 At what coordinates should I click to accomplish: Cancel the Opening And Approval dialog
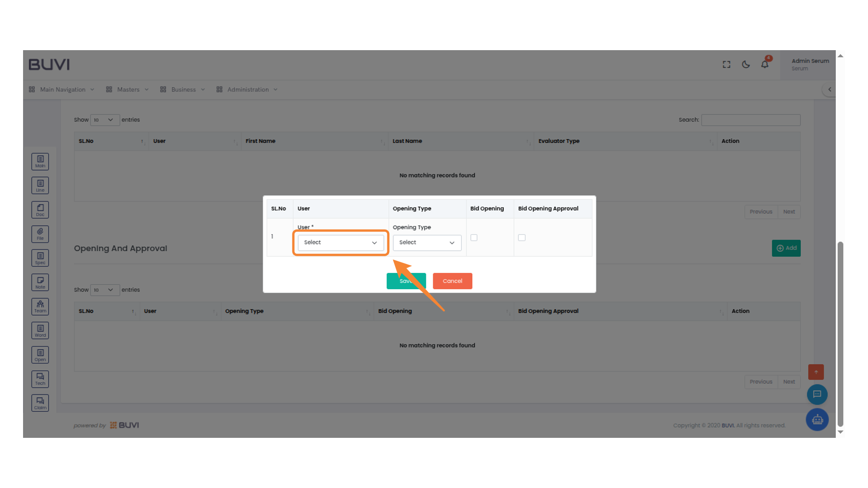pyautogui.click(x=452, y=281)
